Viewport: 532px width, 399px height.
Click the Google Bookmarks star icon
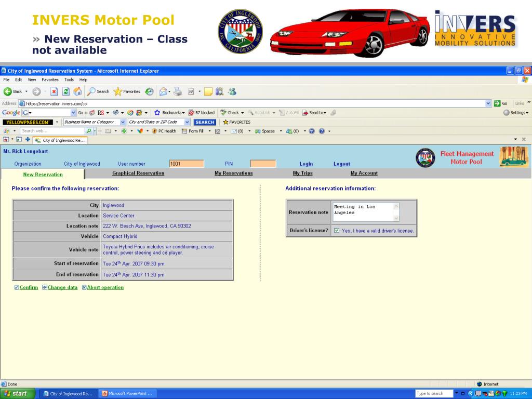(157, 113)
